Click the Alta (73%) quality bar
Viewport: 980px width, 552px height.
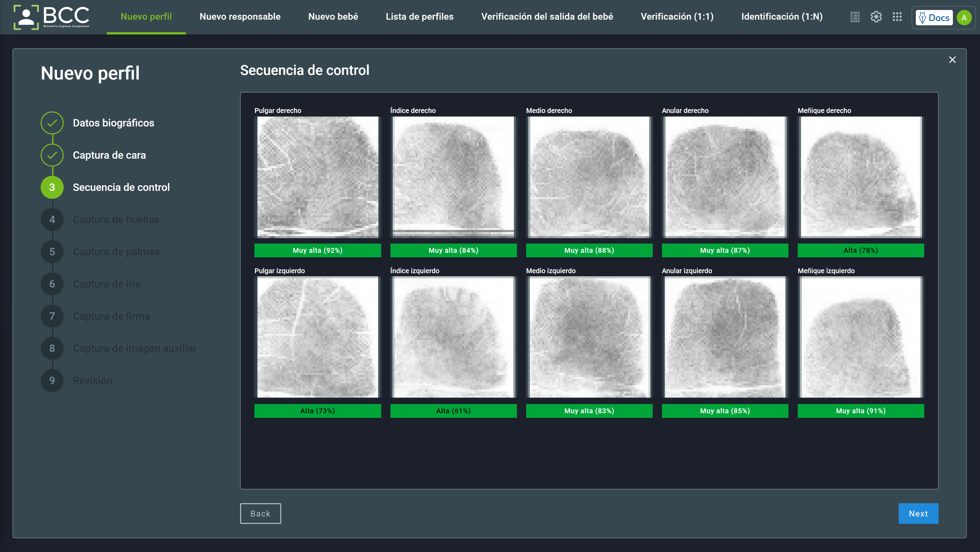coord(318,411)
